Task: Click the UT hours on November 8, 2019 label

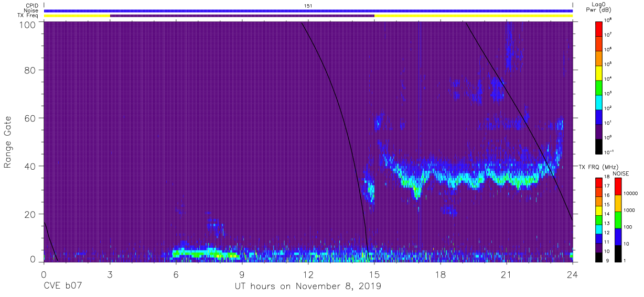Action: (308, 287)
